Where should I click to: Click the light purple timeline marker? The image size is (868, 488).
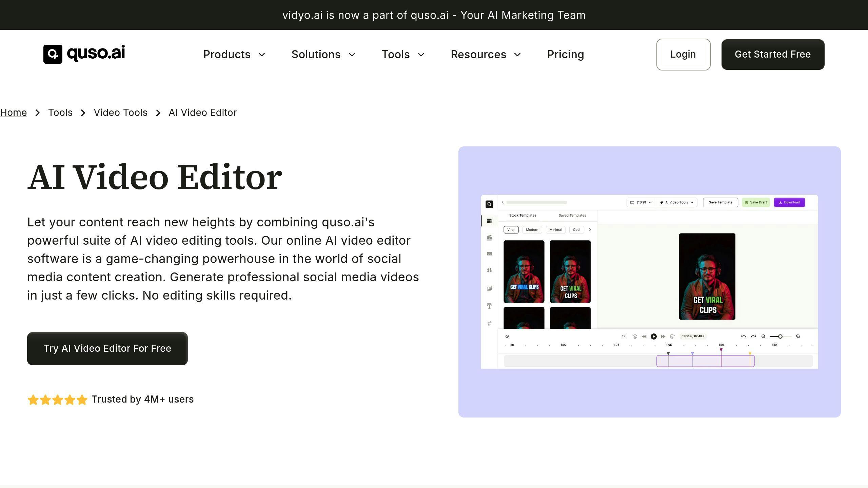point(692,353)
